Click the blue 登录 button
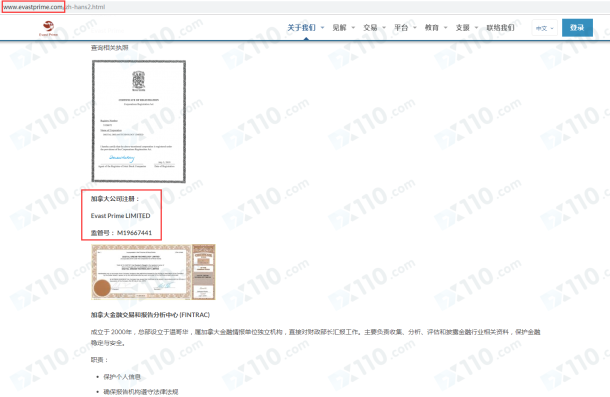Image resolution: width=610 pixels, height=397 pixels. coord(577,28)
